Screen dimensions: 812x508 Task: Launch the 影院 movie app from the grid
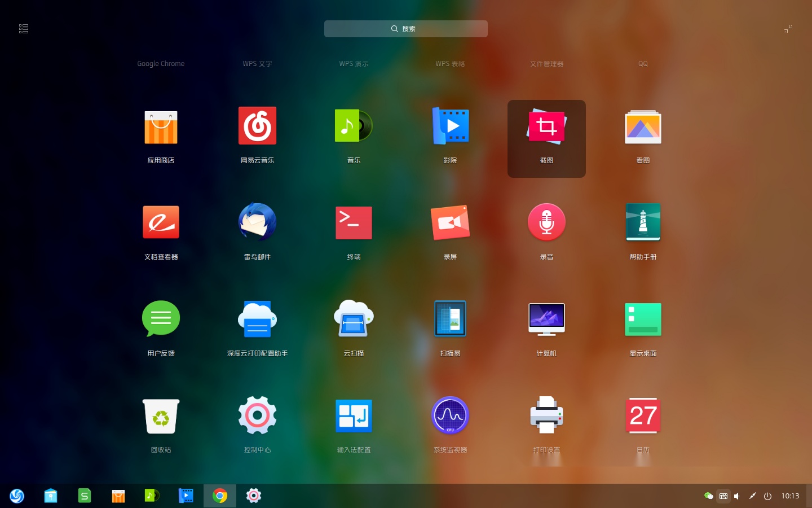[450, 126]
